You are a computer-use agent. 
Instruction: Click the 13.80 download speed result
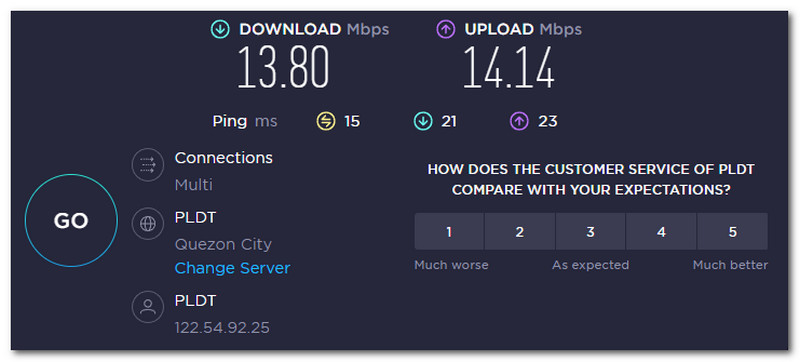[x=283, y=67]
